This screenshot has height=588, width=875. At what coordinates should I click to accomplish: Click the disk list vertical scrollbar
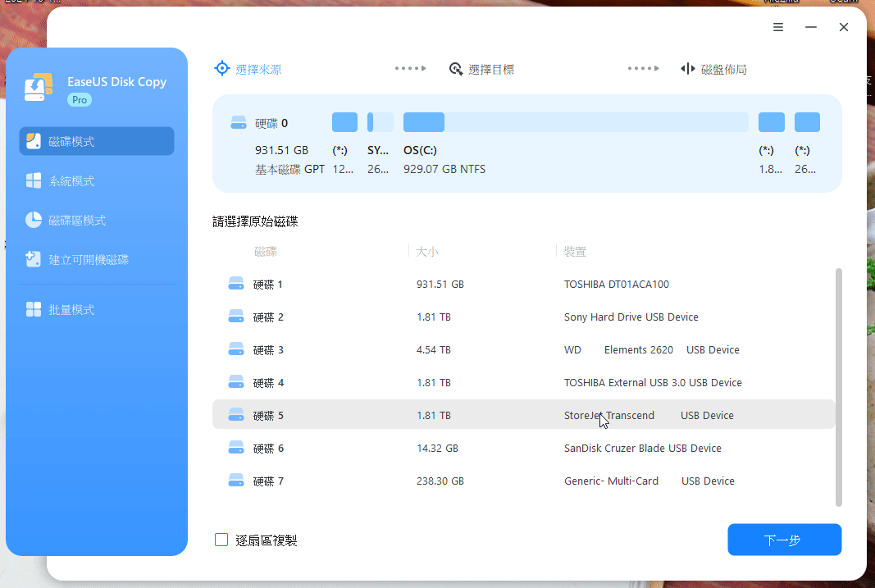(x=838, y=388)
